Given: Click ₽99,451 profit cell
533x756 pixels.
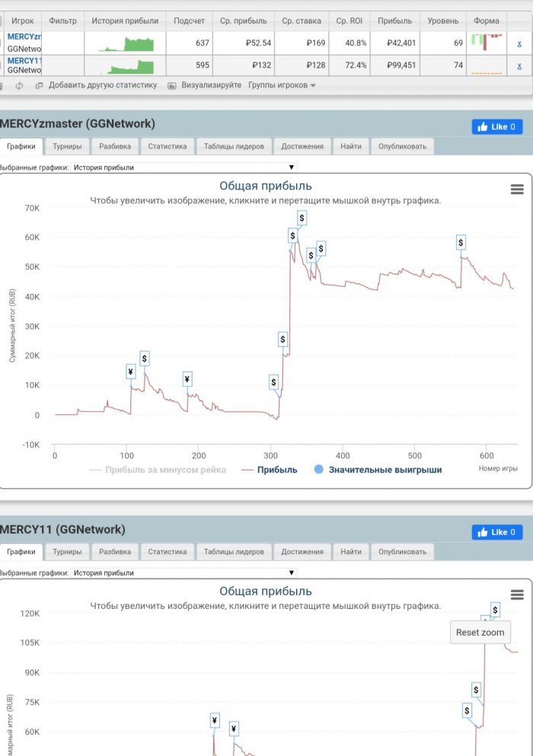Looking at the screenshot, I should 394,65.
